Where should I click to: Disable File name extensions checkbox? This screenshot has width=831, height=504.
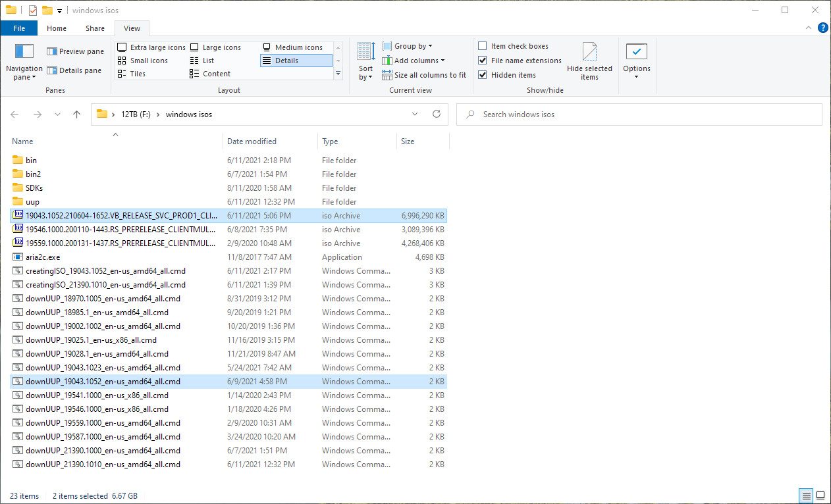point(483,61)
